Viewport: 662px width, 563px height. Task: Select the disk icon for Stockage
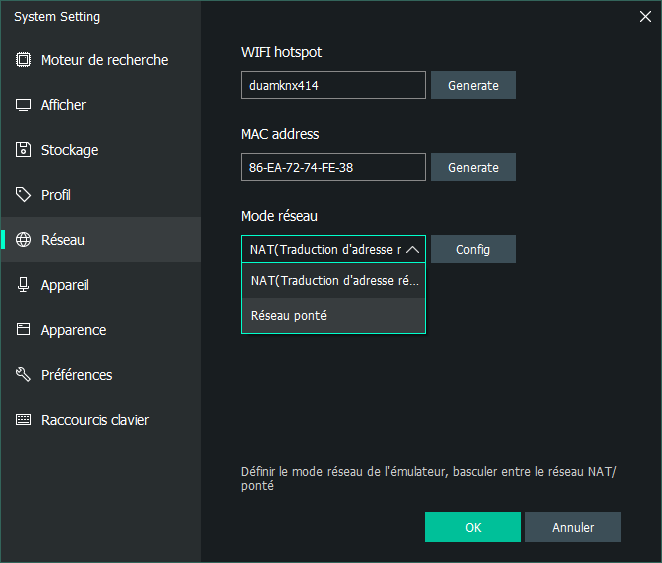point(23,149)
